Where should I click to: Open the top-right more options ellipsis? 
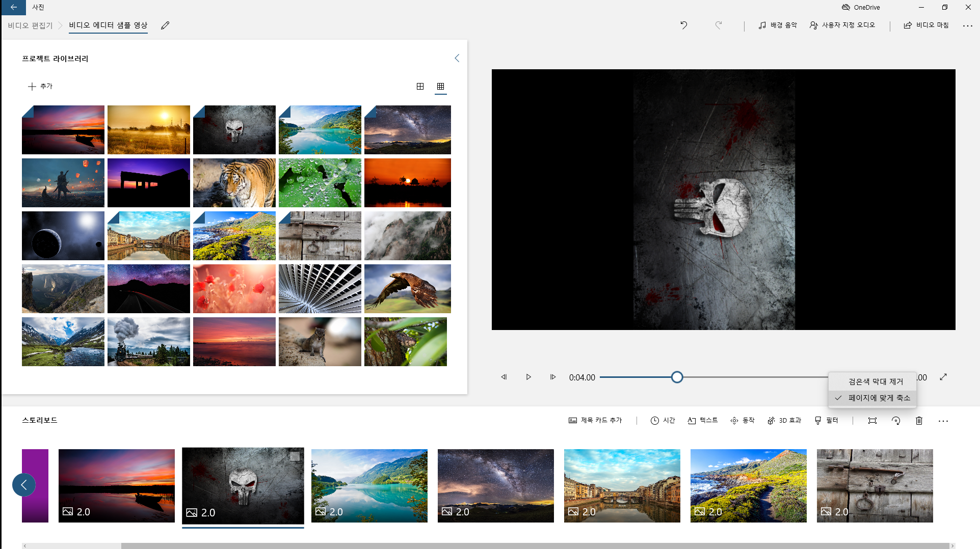coord(967,25)
